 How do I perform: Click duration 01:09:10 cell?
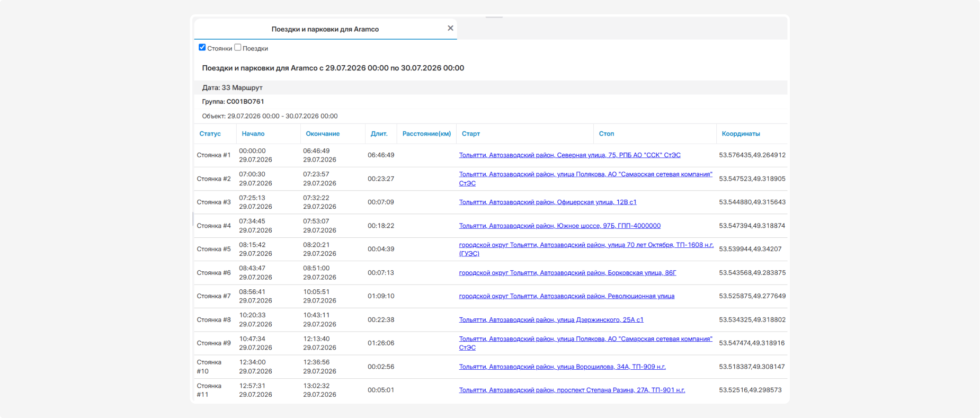381,296
